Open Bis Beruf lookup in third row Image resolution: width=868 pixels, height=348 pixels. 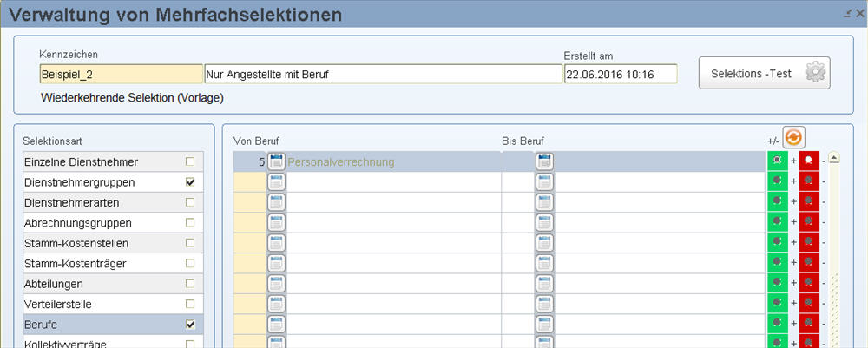545,202
